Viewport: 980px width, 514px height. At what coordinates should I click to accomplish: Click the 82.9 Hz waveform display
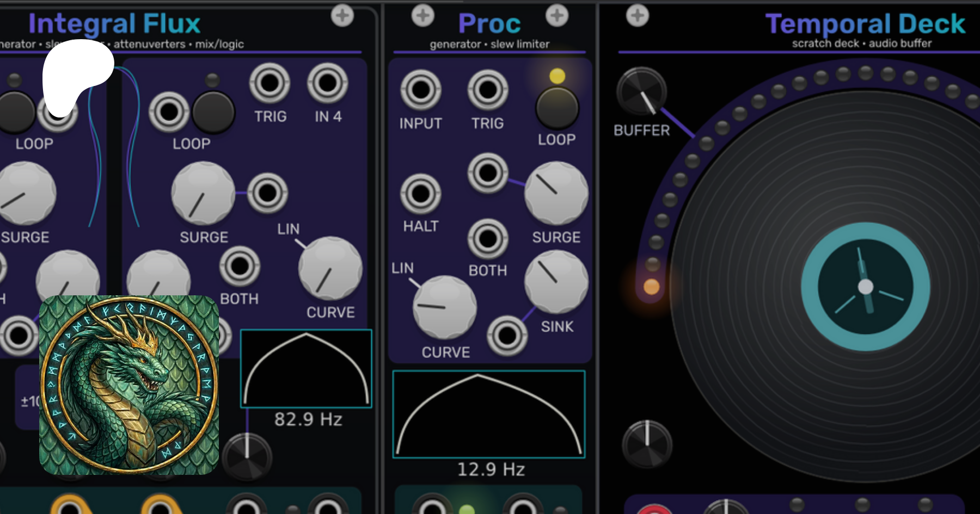306,368
